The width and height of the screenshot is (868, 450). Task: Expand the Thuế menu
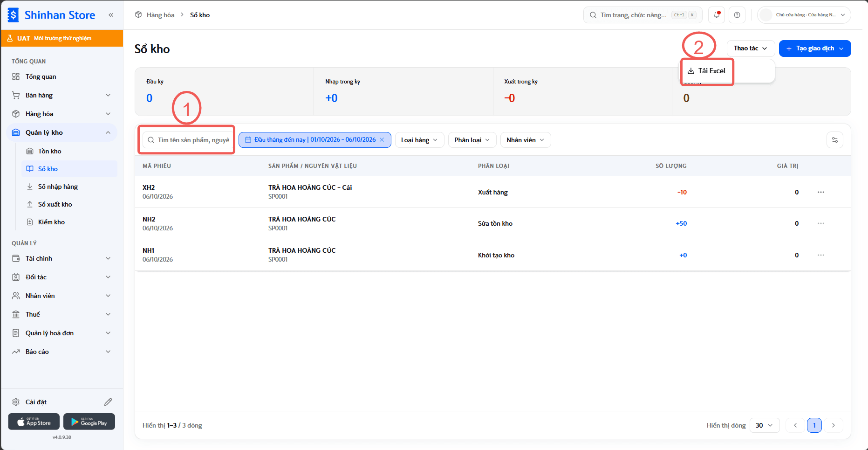click(62, 314)
